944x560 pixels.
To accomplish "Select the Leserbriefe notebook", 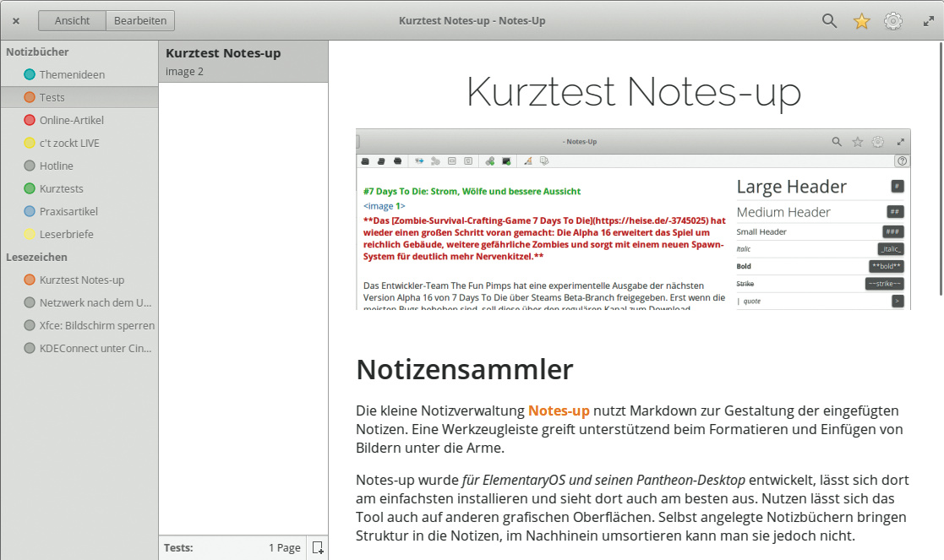I will pos(66,234).
